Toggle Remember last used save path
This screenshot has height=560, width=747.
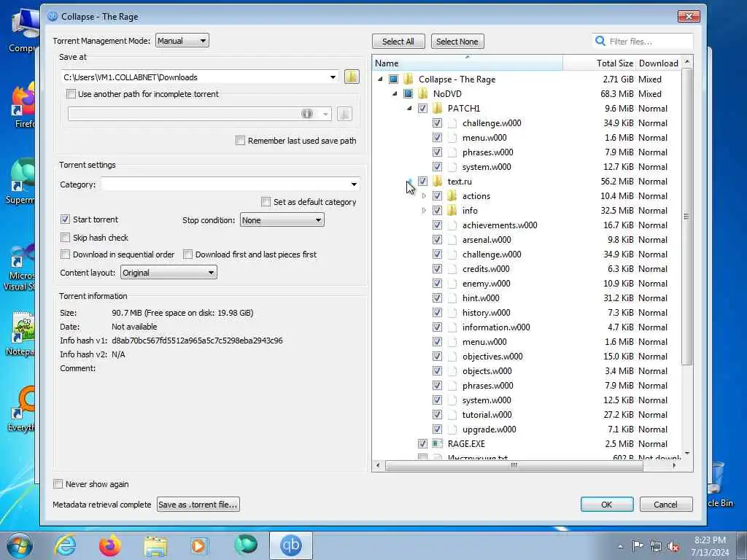pyautogui.click(x=241, y=141)
